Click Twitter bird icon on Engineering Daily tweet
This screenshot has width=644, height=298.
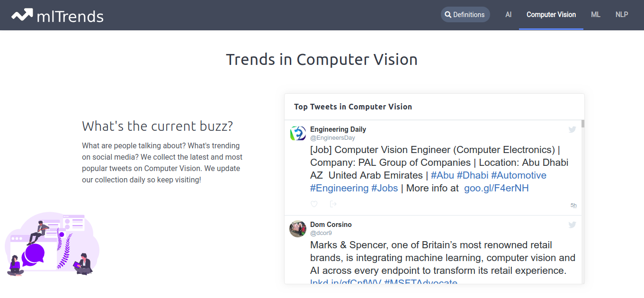572,129
